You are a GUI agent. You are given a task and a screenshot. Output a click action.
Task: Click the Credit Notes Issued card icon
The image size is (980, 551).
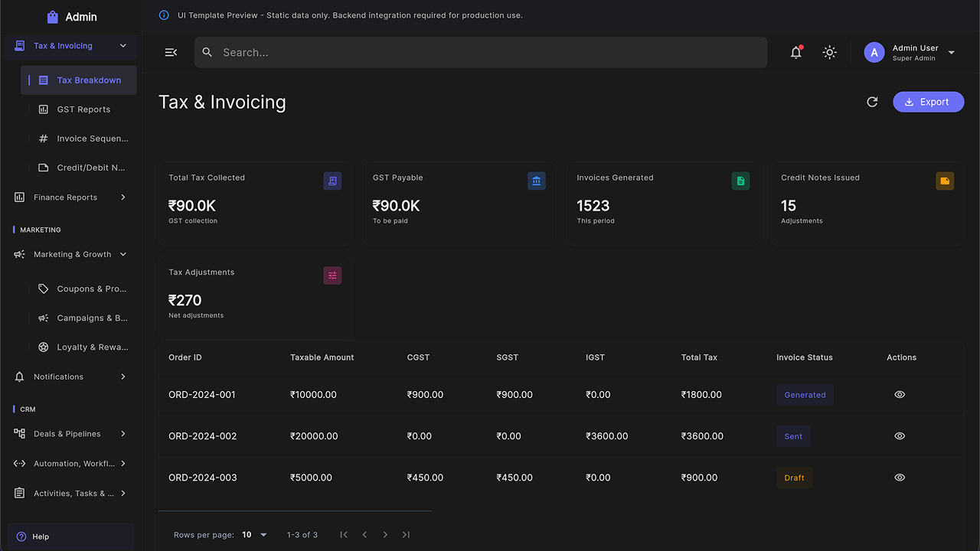click(945, 181)
